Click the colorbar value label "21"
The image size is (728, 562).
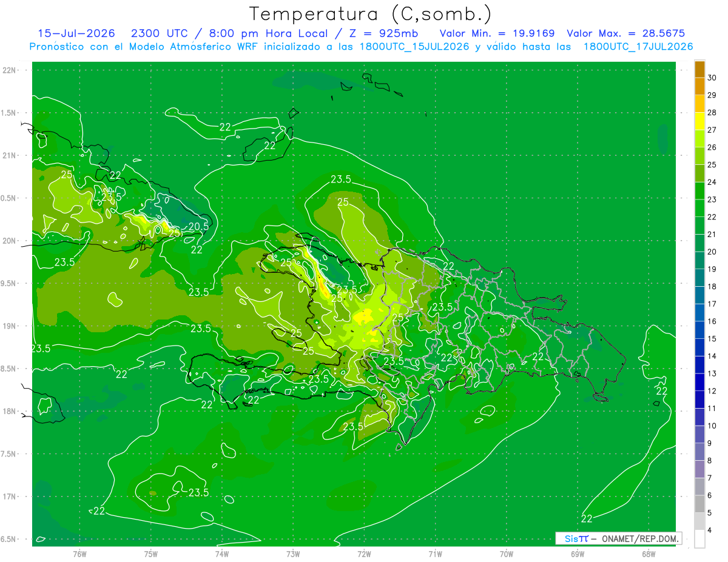click(712, 235)
